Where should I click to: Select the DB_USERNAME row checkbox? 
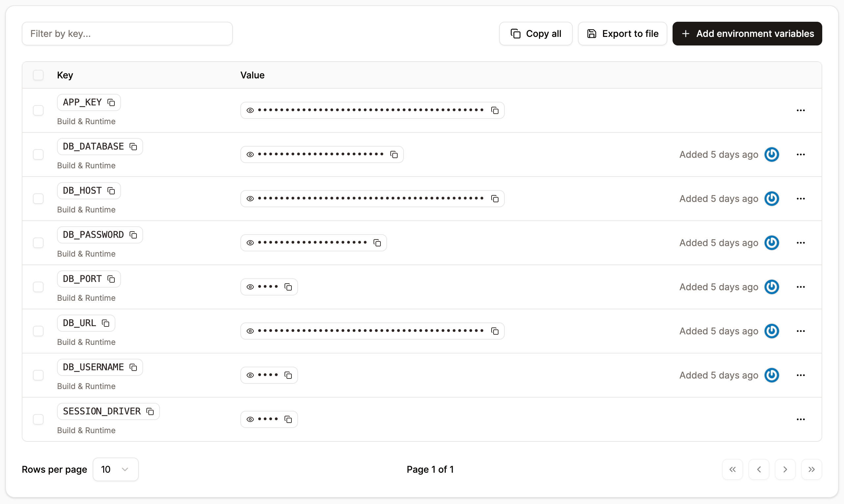pos(38,375)
